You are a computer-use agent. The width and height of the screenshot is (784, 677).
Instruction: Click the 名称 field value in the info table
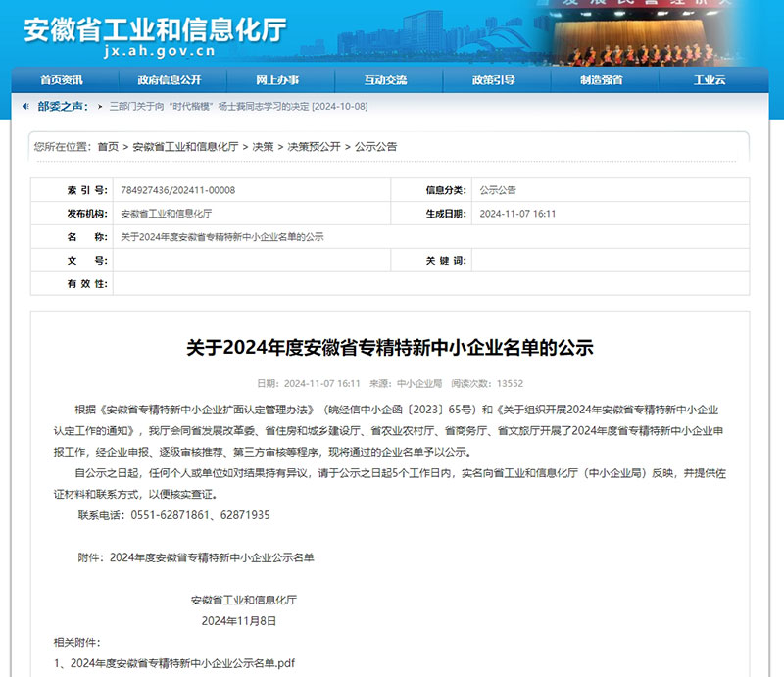tap(222, 237)
